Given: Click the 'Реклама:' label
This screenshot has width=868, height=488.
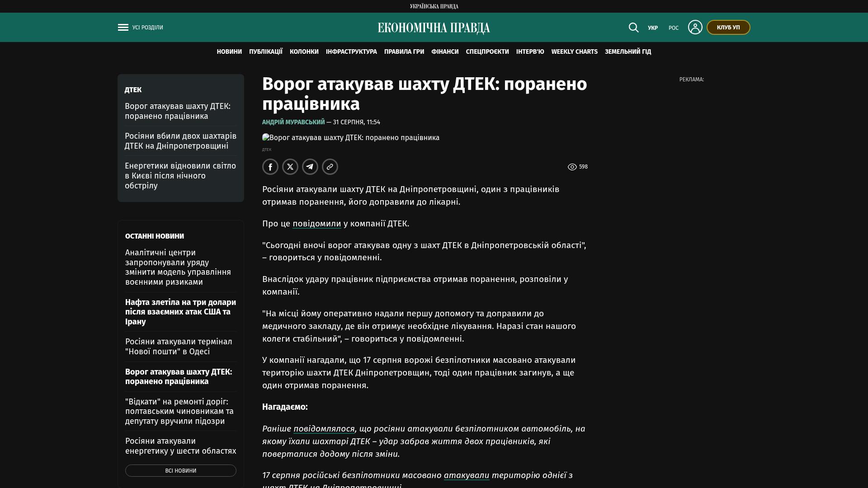Looking at the screenshot, I should coord(692,80).
